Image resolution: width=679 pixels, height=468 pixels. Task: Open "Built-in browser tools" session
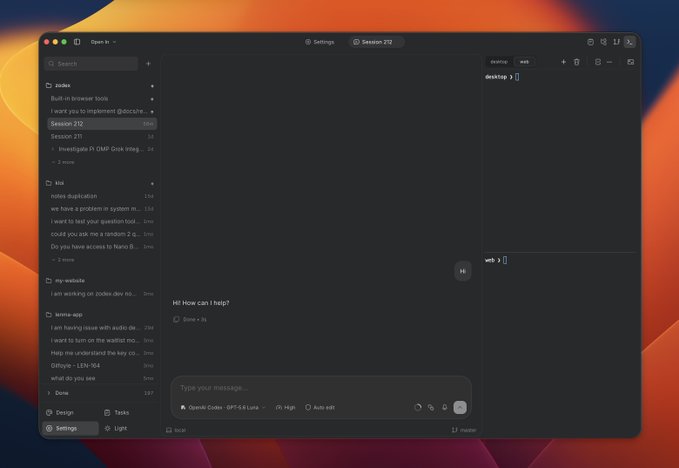point(102,99)
